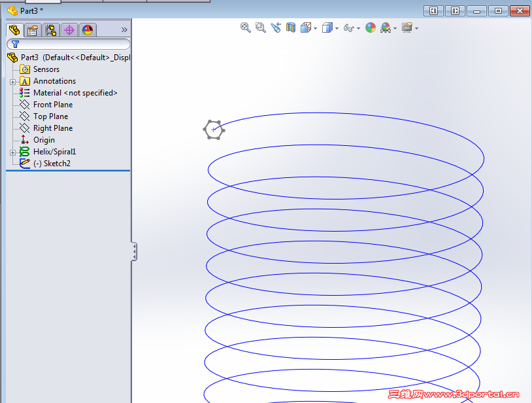
Task: Click the feature tree filter field
Action: (x=68, y=44)
